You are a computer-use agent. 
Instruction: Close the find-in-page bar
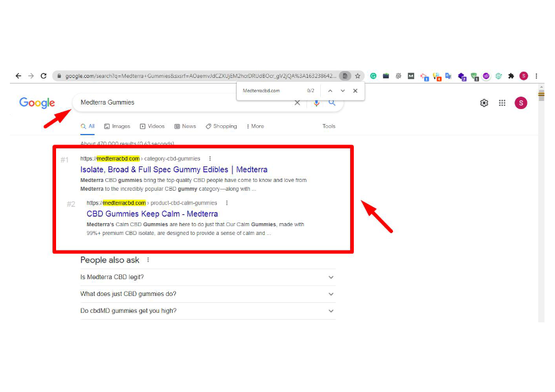click(356, 90)
